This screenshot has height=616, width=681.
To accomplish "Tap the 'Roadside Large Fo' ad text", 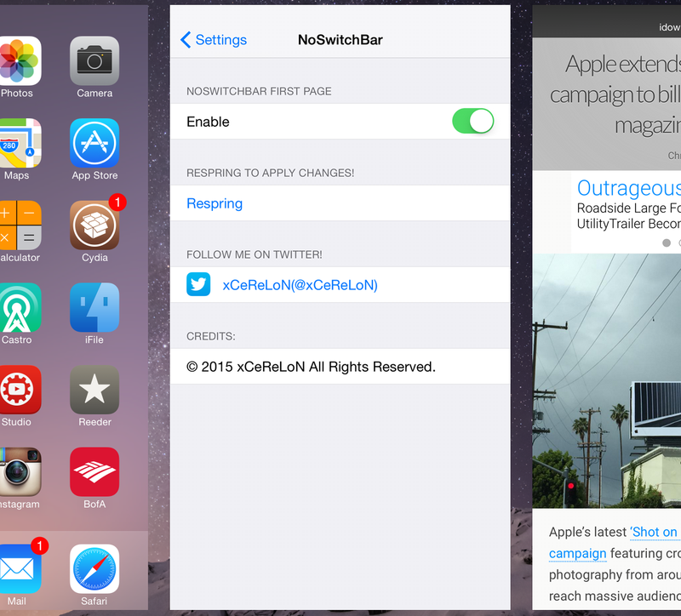I will [628, 208].
